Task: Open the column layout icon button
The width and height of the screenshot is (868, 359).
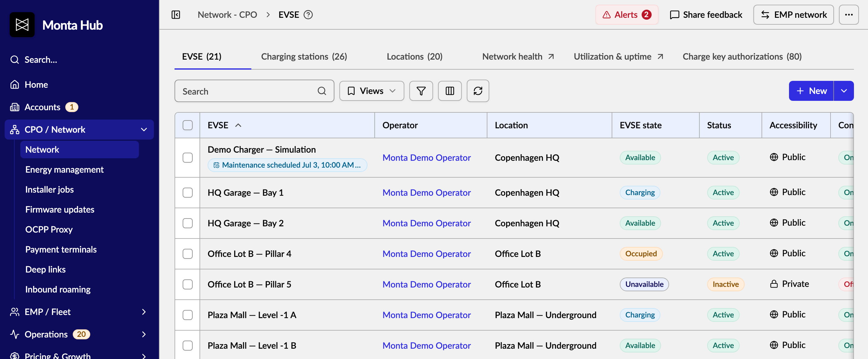Action: [450, 91]
